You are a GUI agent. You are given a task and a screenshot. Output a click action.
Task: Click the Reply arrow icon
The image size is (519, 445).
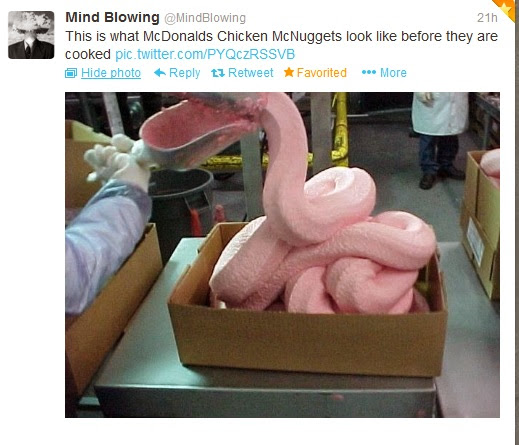(160, 72)
